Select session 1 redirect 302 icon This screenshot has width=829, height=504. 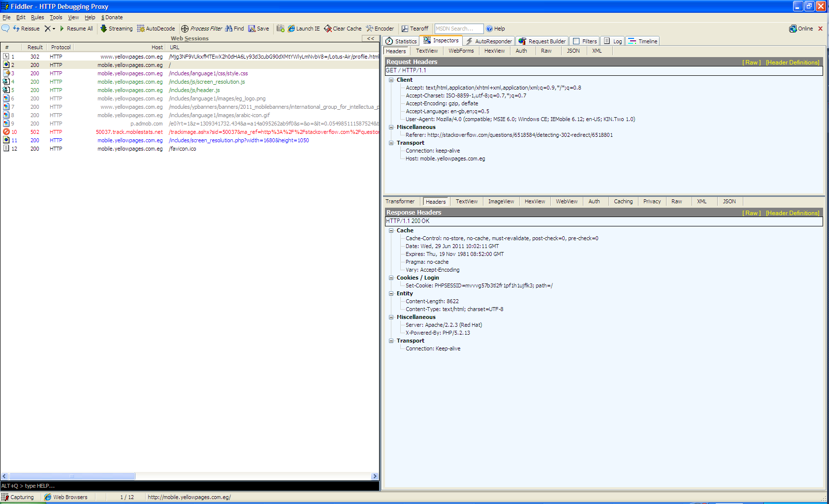click(6, 57)
